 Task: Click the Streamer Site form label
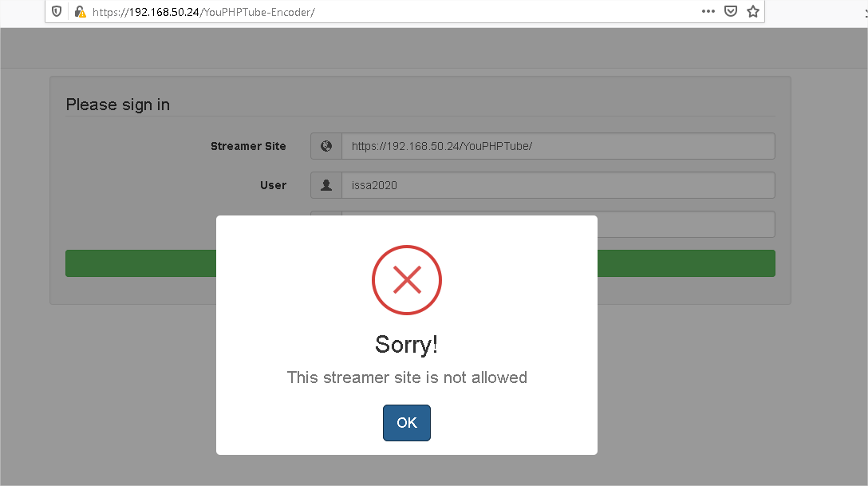click(x=248, y=146)
